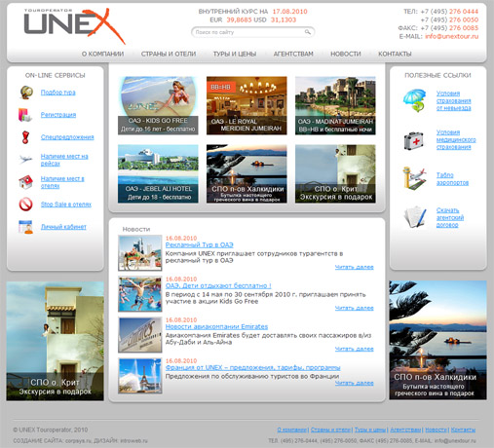
Task: Click the Stop Sale prohibition sign icon
Action: point(25,205)
